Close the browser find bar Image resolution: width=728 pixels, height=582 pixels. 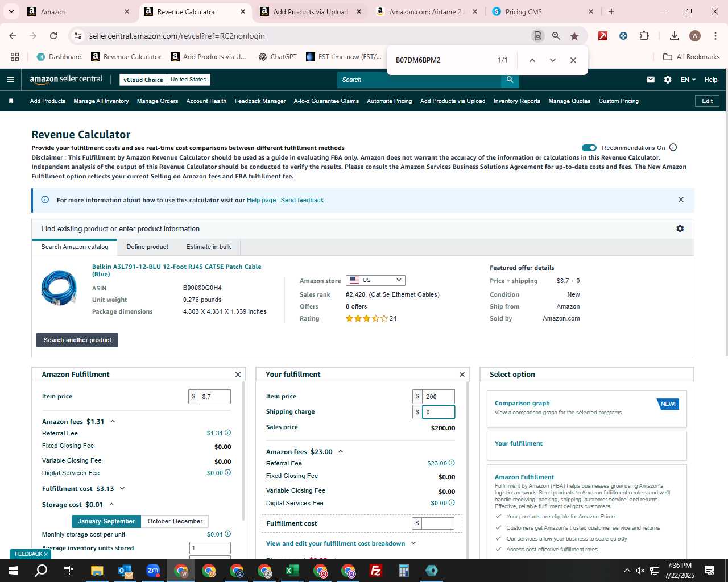click(x=573, y=60)
